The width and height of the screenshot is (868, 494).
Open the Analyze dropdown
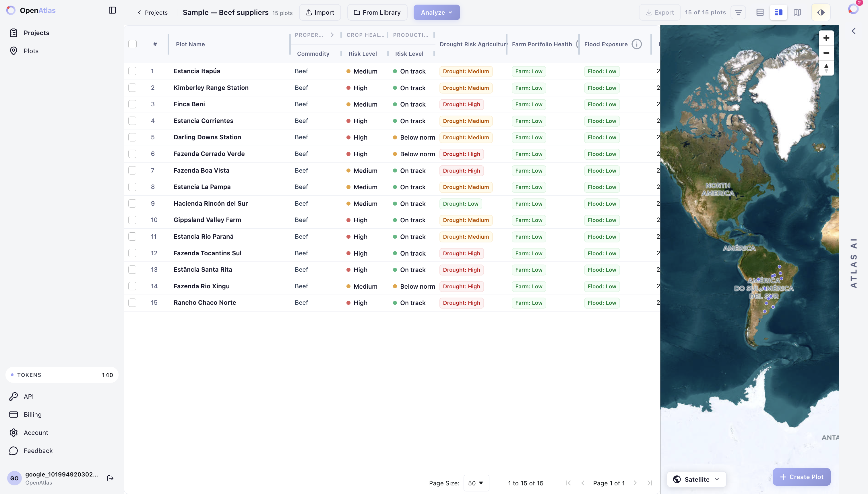coord(436,13)
